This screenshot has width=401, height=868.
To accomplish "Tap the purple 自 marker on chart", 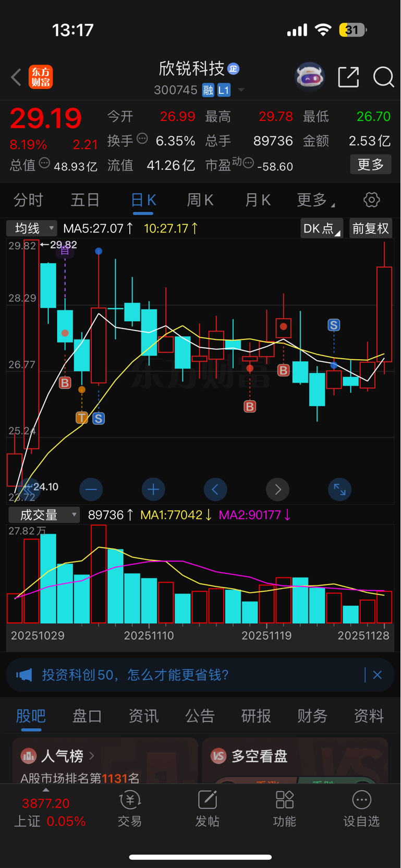I will [x=65, y=251].
